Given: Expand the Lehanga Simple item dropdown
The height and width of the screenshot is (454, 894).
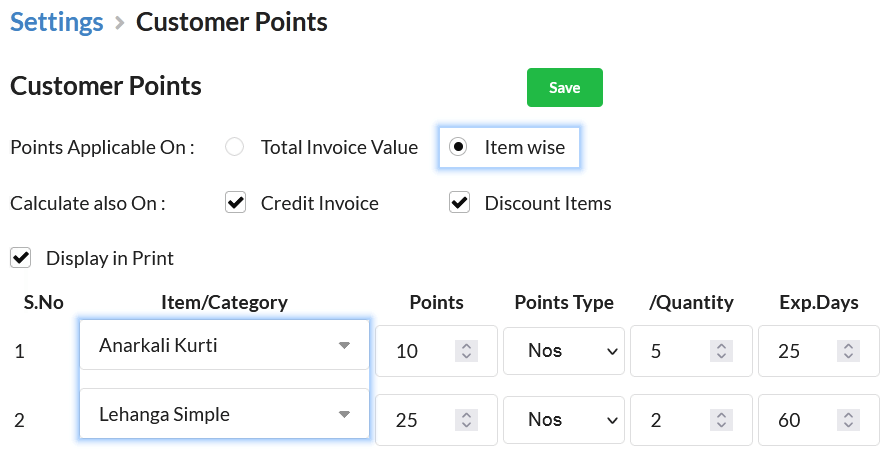Looking at the screenshot, I should (224, 414).
